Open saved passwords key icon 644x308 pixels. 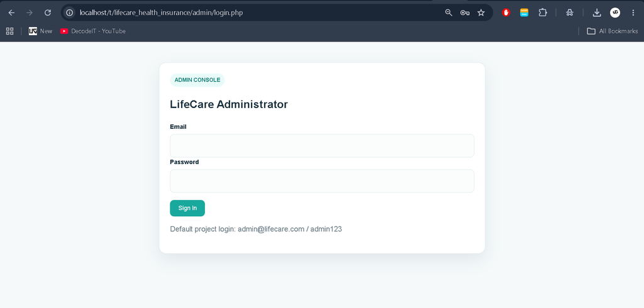[x=465, y=13]
